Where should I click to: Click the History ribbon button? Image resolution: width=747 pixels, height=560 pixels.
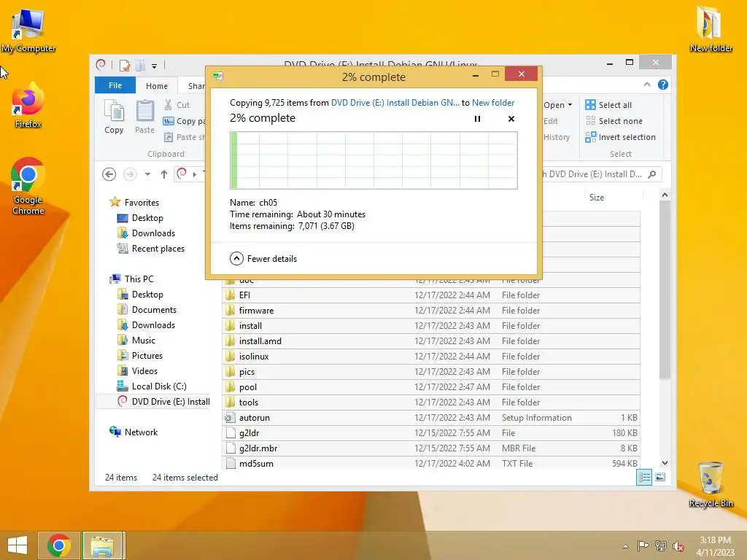557,137
